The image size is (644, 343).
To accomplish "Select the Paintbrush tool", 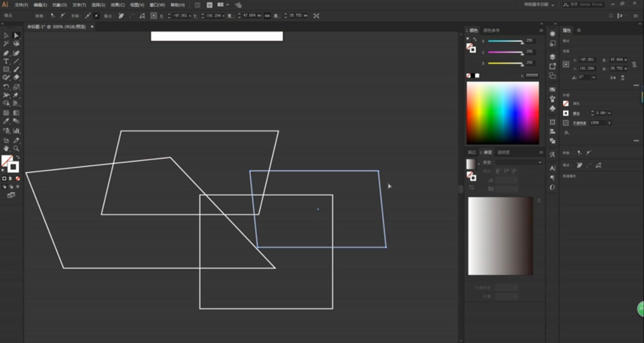I will pyautogui.click(x=16, y=69).
